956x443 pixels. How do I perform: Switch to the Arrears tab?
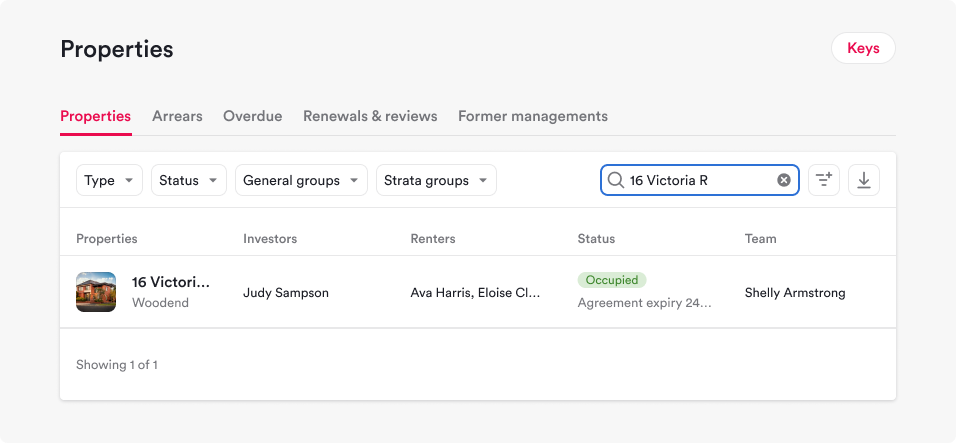pyautogui.click(x=177, y=116)
